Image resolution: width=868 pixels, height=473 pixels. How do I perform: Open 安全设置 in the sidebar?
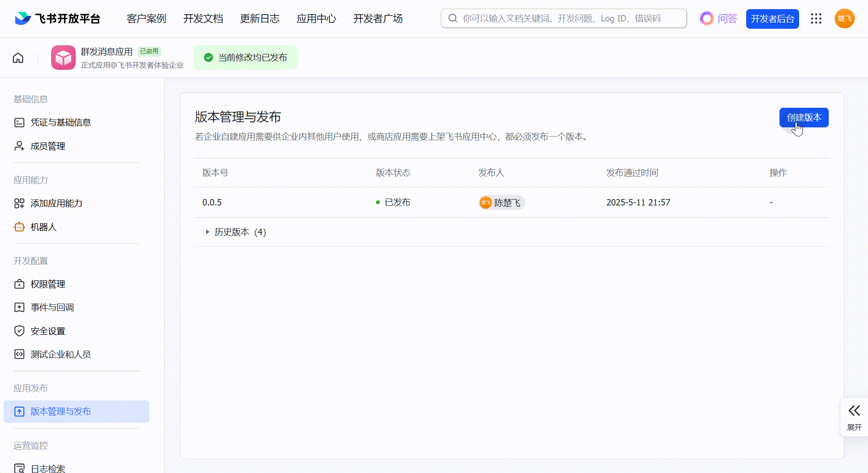tap(47, 331)
